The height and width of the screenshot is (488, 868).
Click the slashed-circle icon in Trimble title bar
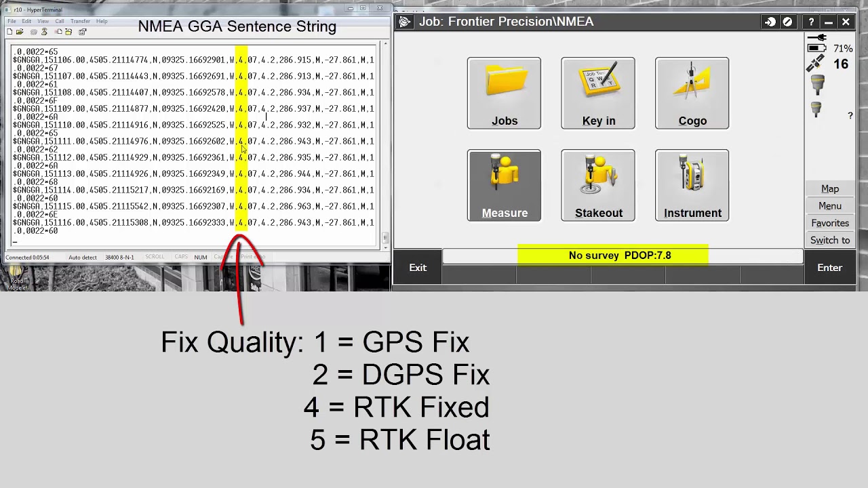pyautogui.click(x=787, y=22)
